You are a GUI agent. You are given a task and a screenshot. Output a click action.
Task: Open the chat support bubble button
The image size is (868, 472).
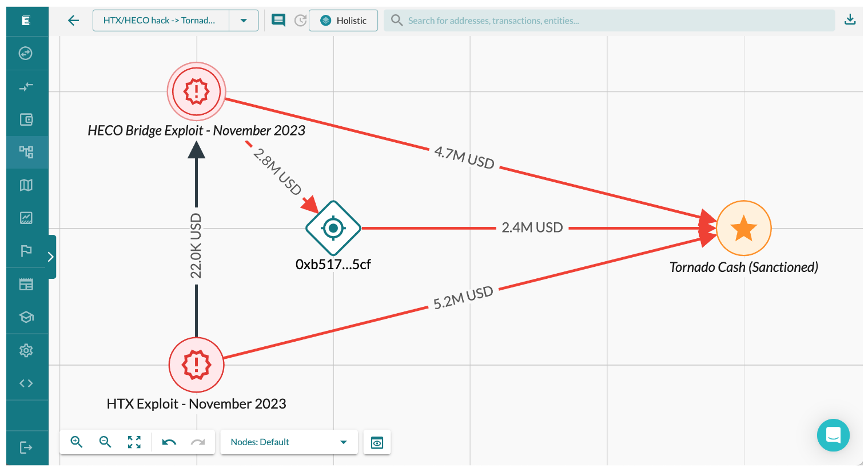pyautogui.click(x=833, y=435)
